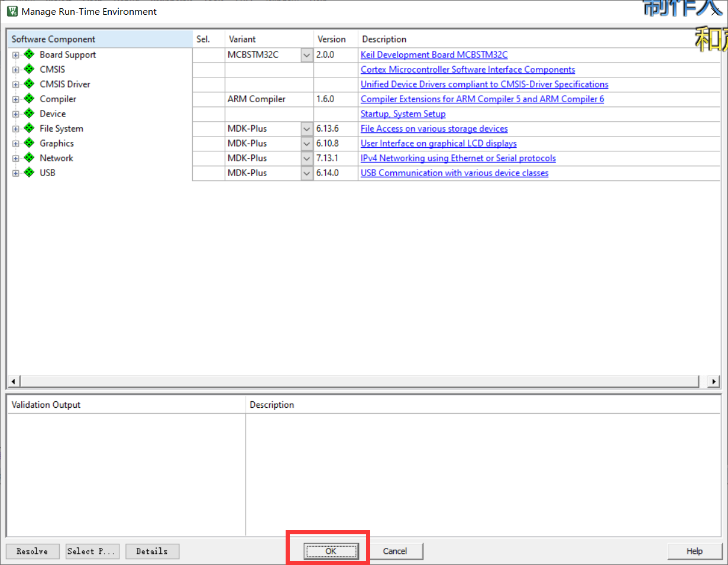This screenshot has height=565, width=728.
Task: Click the Keil uVision title bar icon
Action: pyautogui.click(x=11, y=11)
